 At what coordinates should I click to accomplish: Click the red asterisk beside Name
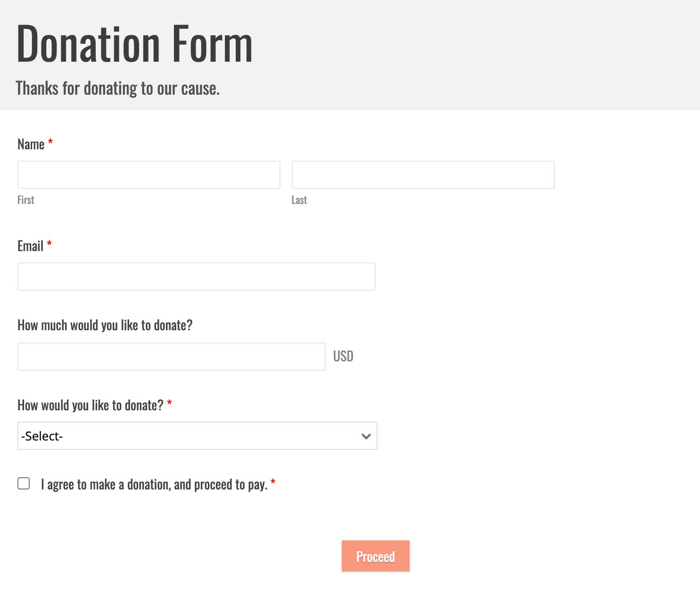pyautogui.click(x=50, y=142)
